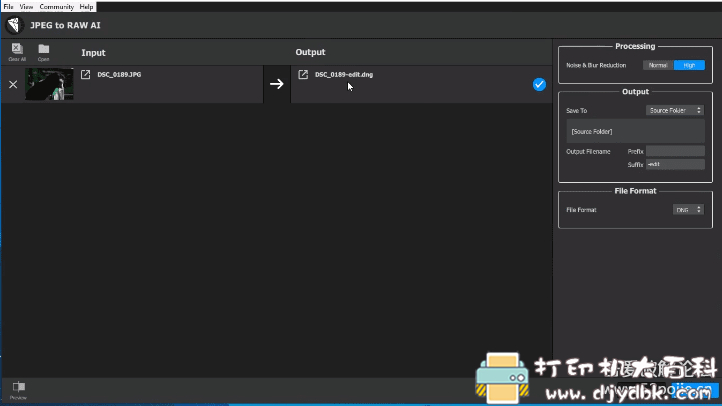This screenshot has height=406, width=722.
Task: Remove DSC_0189.JPG with the X icon
Action: click(13, 85)
